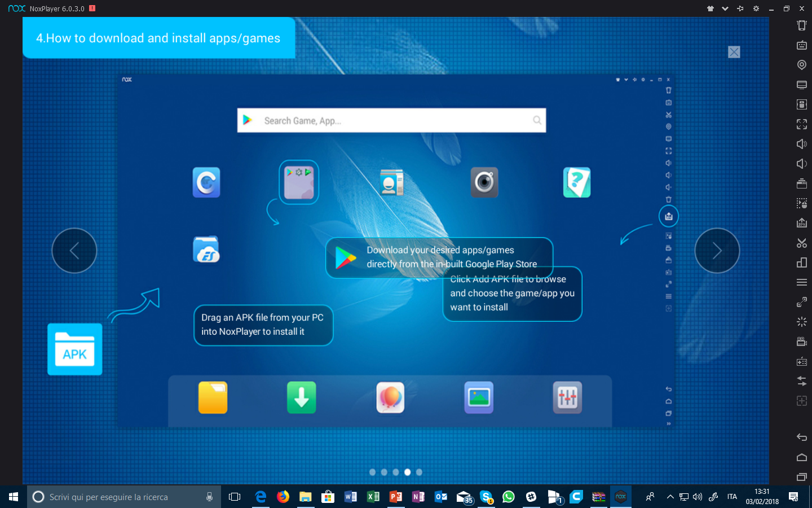Go to the previous tutorial slide
This screenshot has width=812, height=508.
point(74,251)
